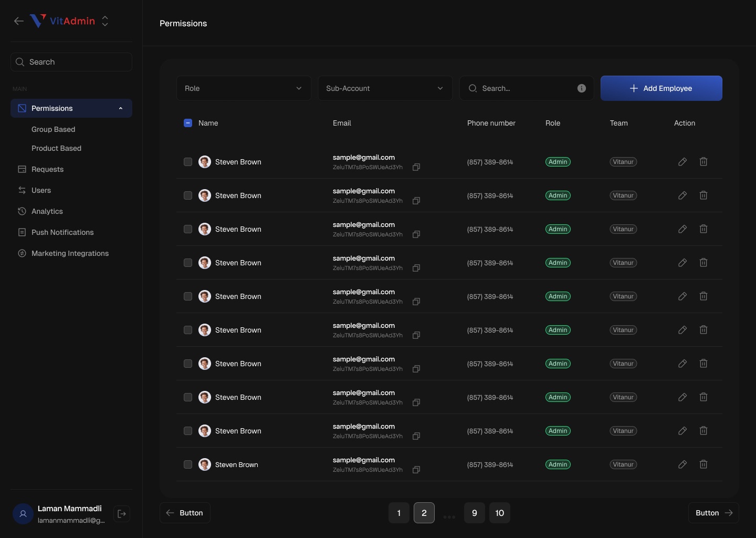Check the first row's checkbox
Image resolution: width=756 pixels, height=538 pixels.
[x=188, y=162]
